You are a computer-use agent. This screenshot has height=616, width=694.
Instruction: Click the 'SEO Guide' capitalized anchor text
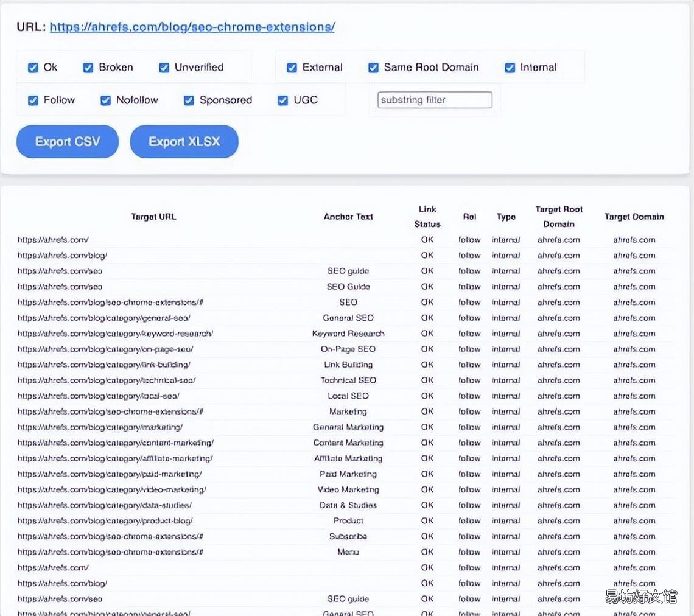coord(348,287)
